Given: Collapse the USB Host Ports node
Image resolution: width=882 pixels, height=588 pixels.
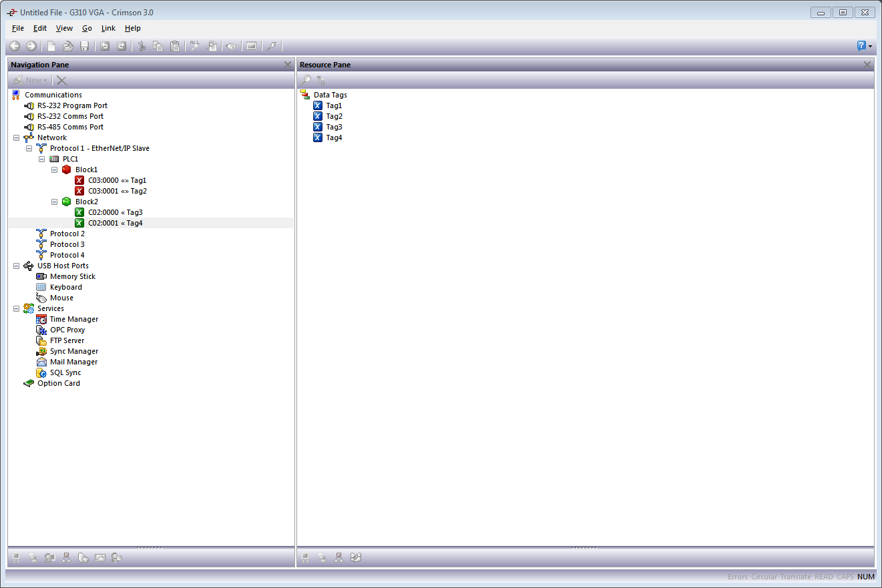Looking at the screenshot, I should pos(16,266).
